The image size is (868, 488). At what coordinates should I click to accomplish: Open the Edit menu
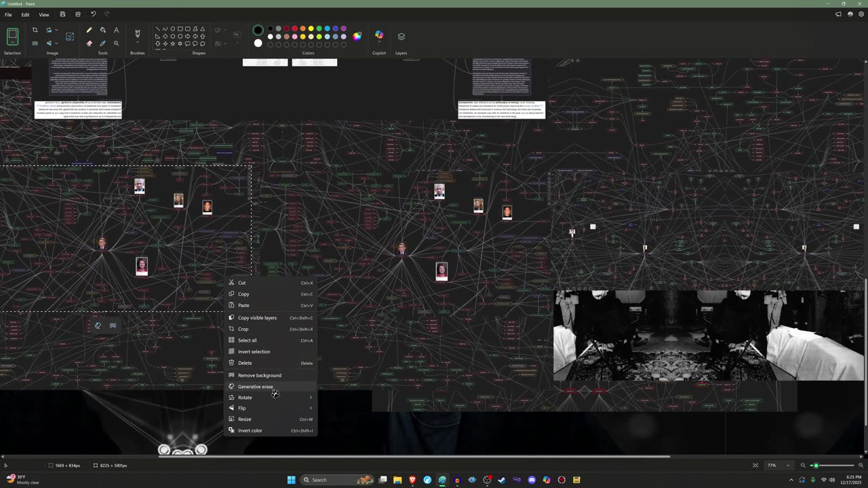tap(25, 14)
